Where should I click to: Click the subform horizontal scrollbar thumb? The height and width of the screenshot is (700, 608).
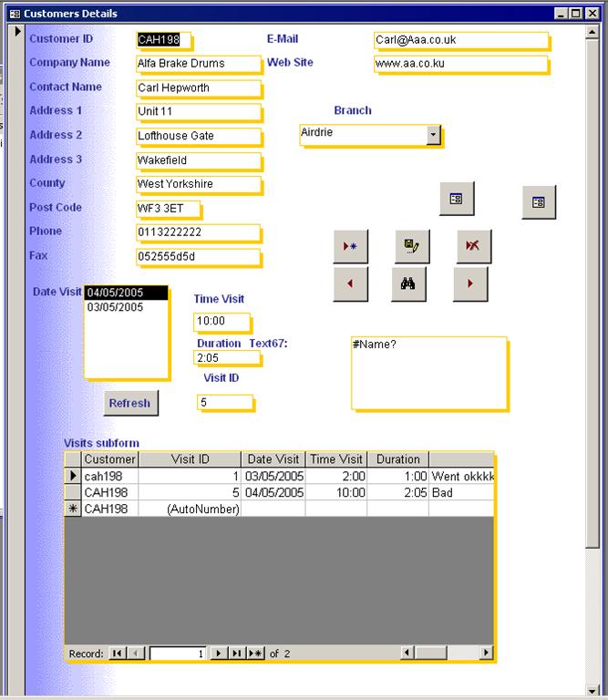430,653
